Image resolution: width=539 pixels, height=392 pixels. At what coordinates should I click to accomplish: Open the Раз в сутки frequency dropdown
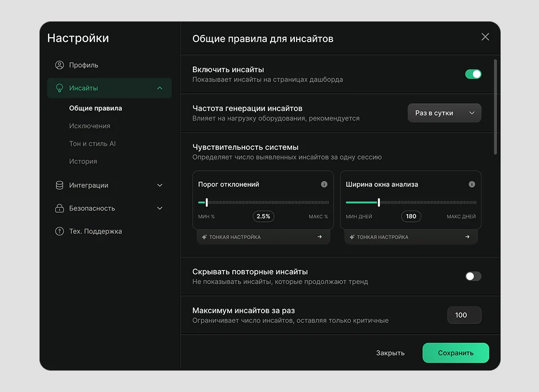click(x=444, y=113)
